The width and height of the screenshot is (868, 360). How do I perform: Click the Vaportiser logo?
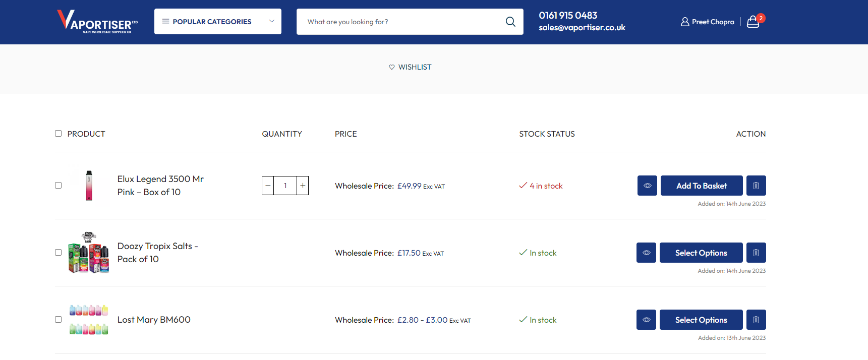tap(97, 22)
